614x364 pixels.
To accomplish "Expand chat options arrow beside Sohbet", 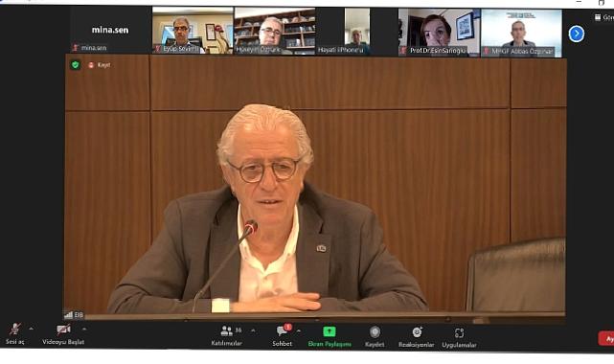I will pyautogui.click(x=299, y=331).
